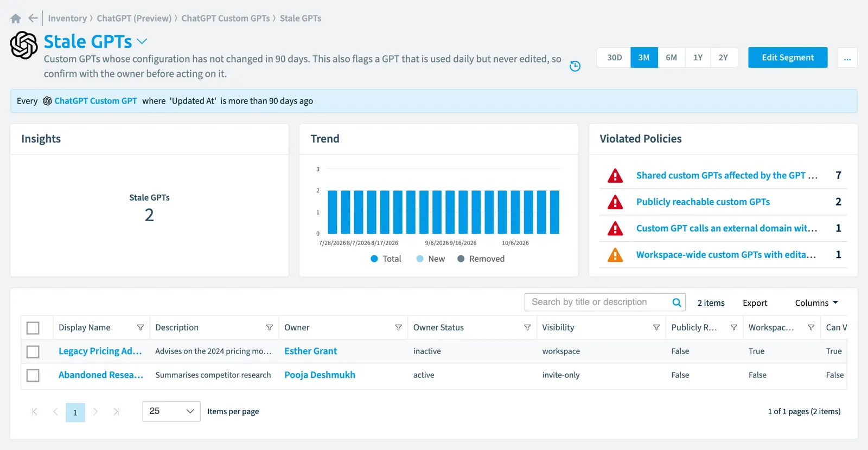Filter the Display Name column
The image size is (868, 450).
[x=141, y=327]
